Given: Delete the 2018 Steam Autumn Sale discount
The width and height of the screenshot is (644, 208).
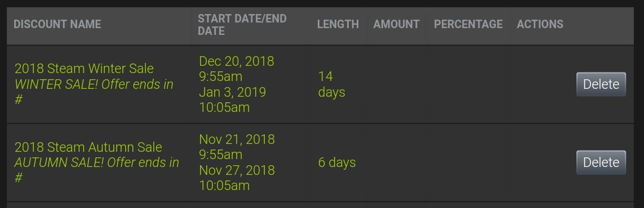Looking at the screenshot, I should [x=601, y=162].
